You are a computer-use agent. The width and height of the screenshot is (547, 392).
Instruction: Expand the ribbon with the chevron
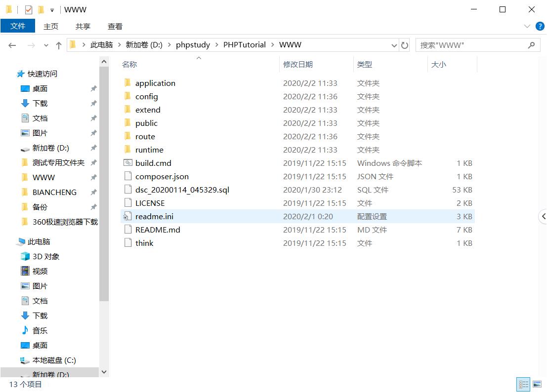click(527, 26)
